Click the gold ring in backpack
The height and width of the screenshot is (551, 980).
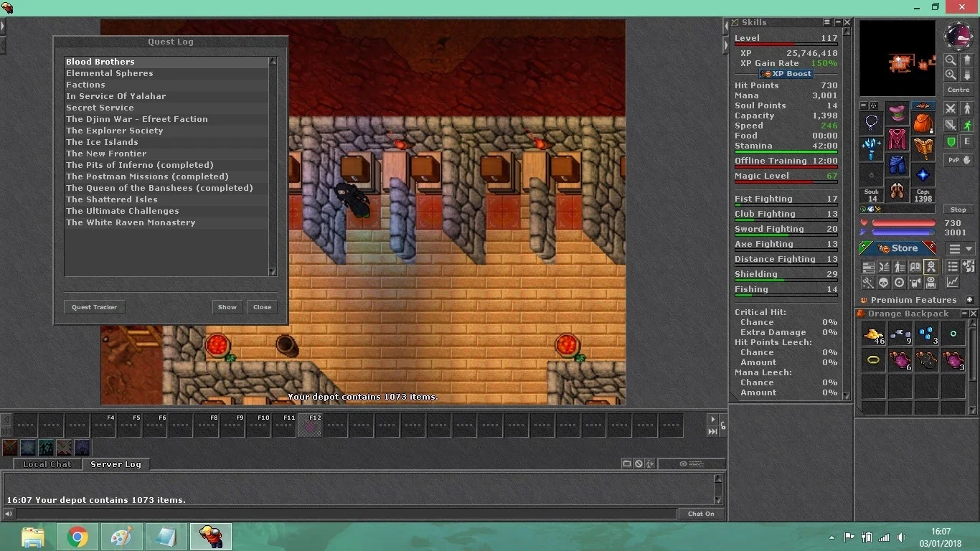click(873, 360)
